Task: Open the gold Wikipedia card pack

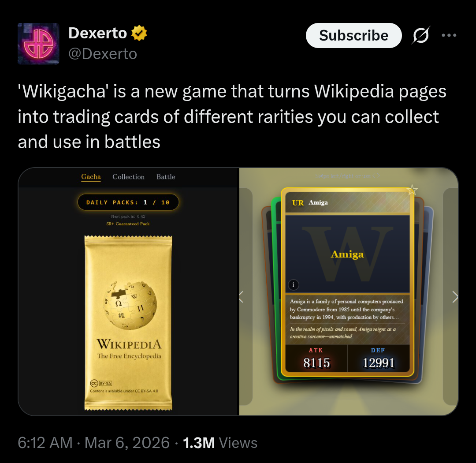Action: [128, 323]
